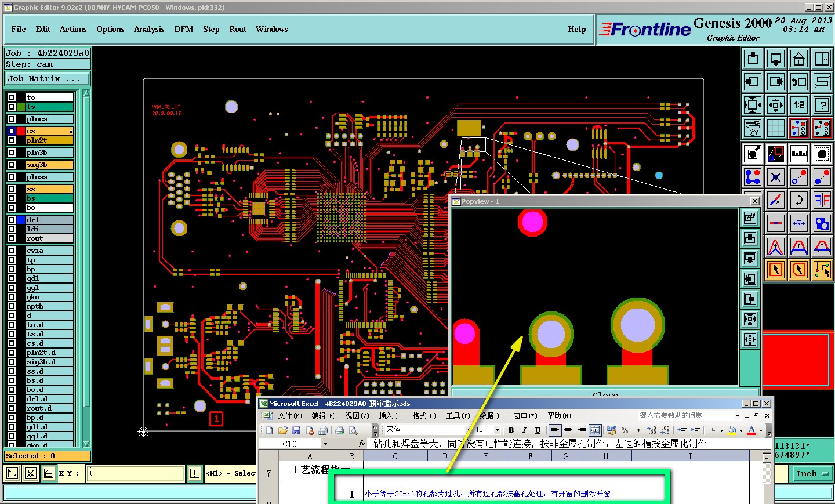
Task: Click the curved rotate arrow icon
Action: click(799, 200)
